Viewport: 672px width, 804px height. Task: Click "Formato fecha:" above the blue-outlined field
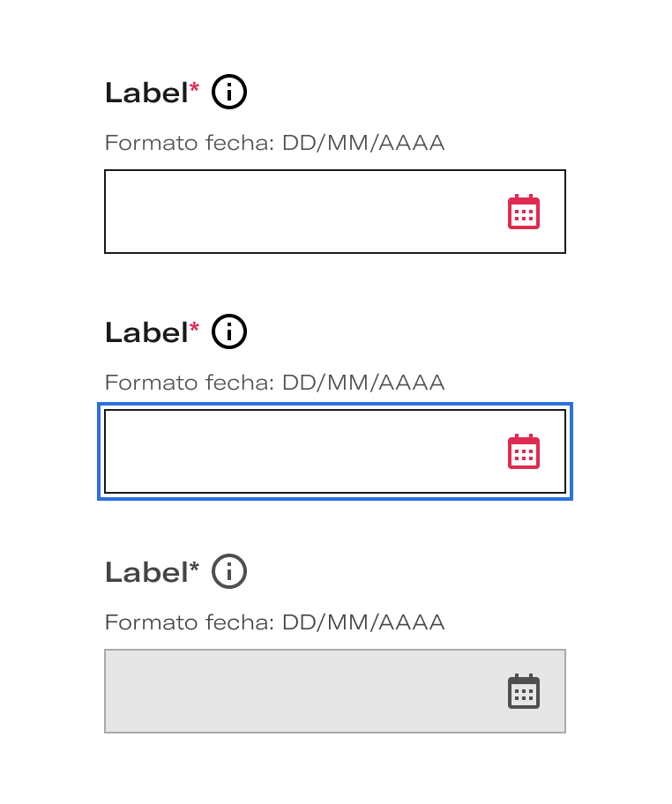pyautogui.click(x=190, y=383)
